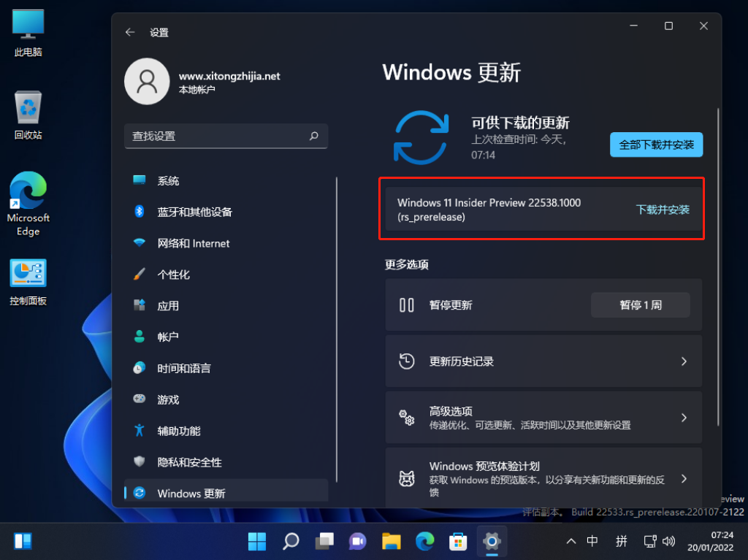Click the 查找设置 search field
The width and height of the screenshot is (748, 560).
pyautogui.click(x=226, y=136)
